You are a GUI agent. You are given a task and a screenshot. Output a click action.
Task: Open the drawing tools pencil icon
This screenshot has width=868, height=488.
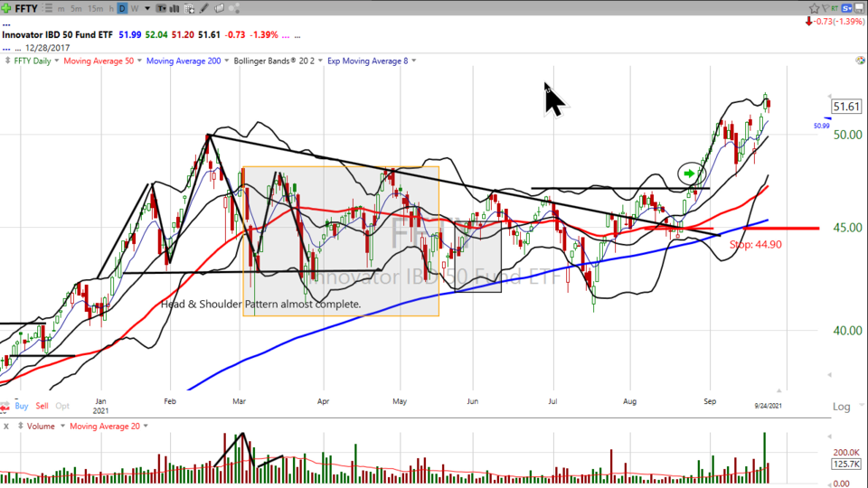click(x=206, y=8)
